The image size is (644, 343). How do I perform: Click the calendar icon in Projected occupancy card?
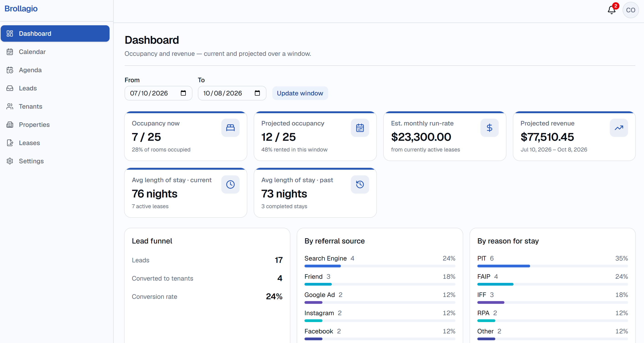[x=360, y=128]
